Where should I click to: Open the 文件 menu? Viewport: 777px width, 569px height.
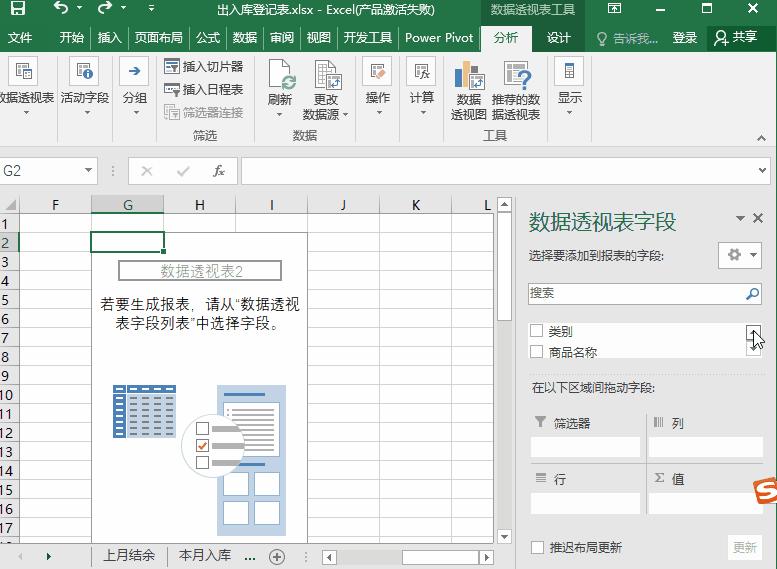[20, 38]
